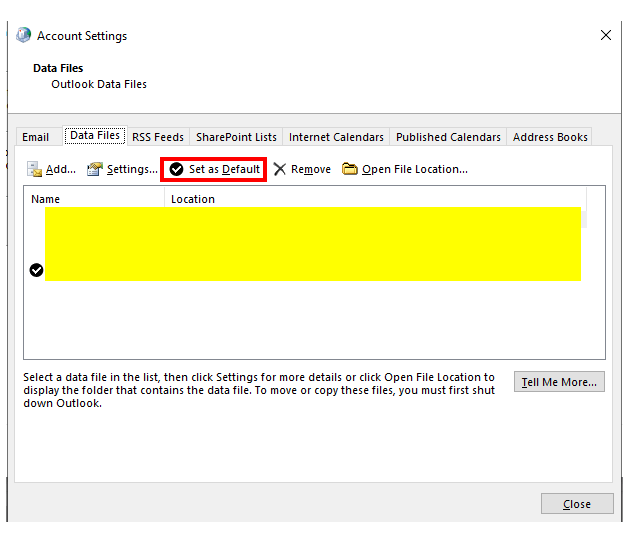The image size is (626, 533).
Task: Open Settings... label for the data file
Action: 132,169
